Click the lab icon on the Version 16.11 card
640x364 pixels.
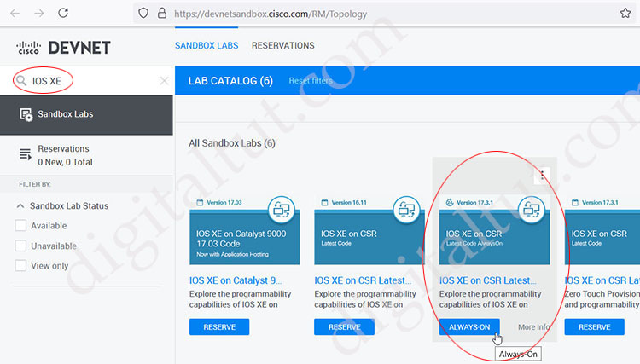tap(406, 210)
